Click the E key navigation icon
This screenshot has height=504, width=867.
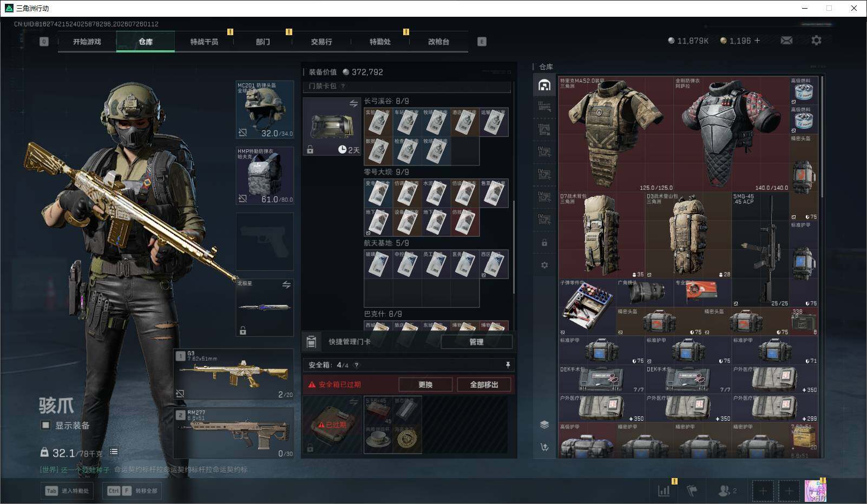point(482,42)
